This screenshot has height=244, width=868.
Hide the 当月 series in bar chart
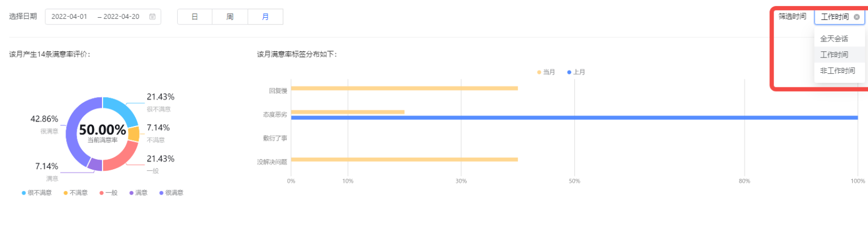point(546,72)
